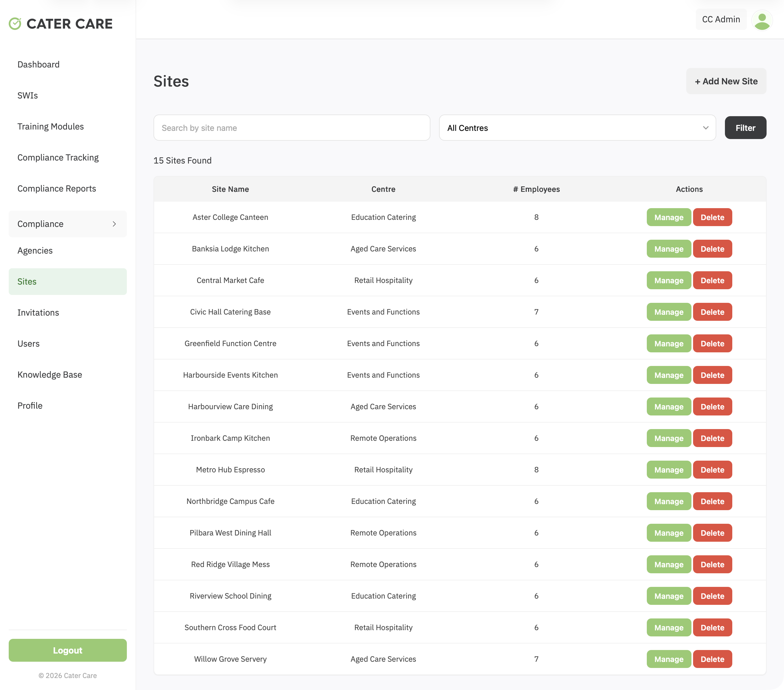This screenshot has height=690, width=784.
Task: Delete Harbourside Events Kitchen site
Action: click(712, 375)
